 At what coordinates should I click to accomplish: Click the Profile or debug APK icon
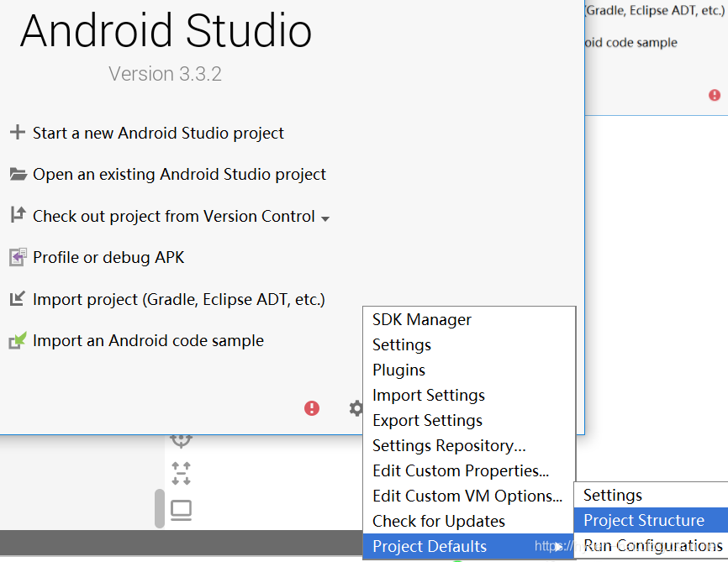click(18, 256)
